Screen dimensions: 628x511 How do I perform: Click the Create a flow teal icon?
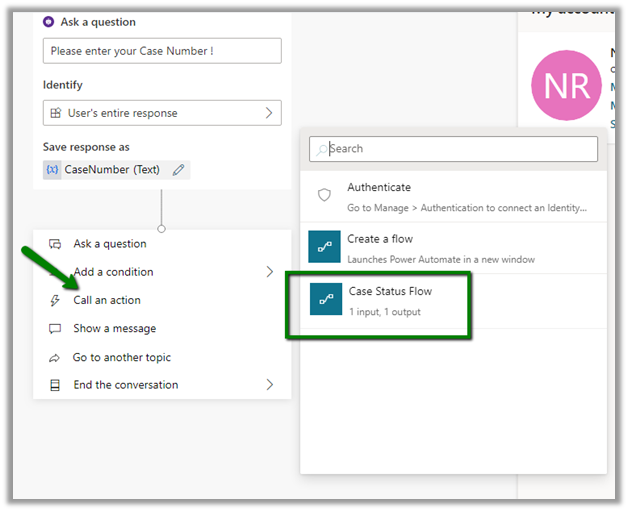click(326, 248)
